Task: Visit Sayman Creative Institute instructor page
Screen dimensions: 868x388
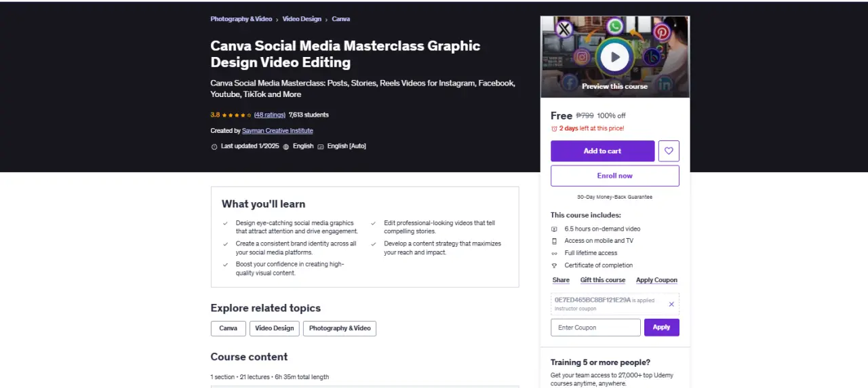Action: pos(277,130)
